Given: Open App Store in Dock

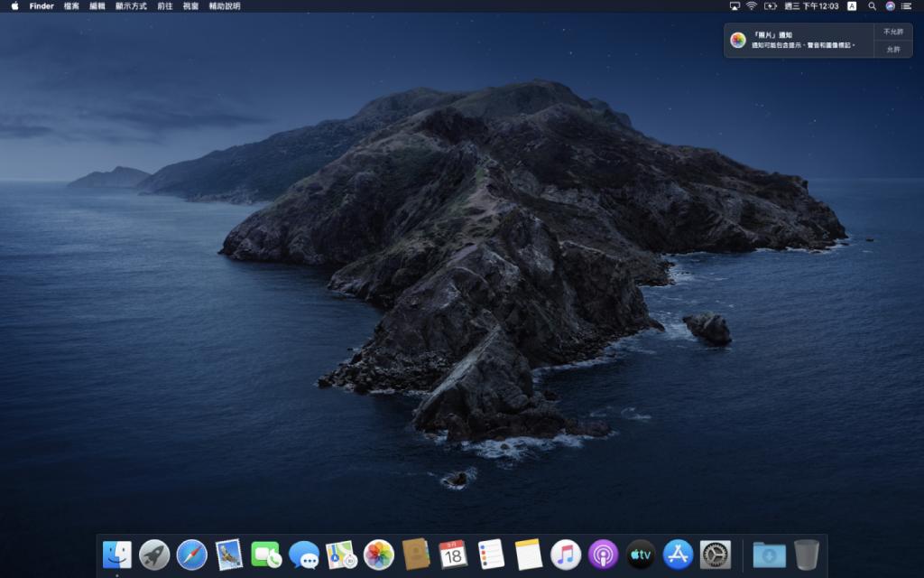Looking at the screenshot, I should pos(678,555).
